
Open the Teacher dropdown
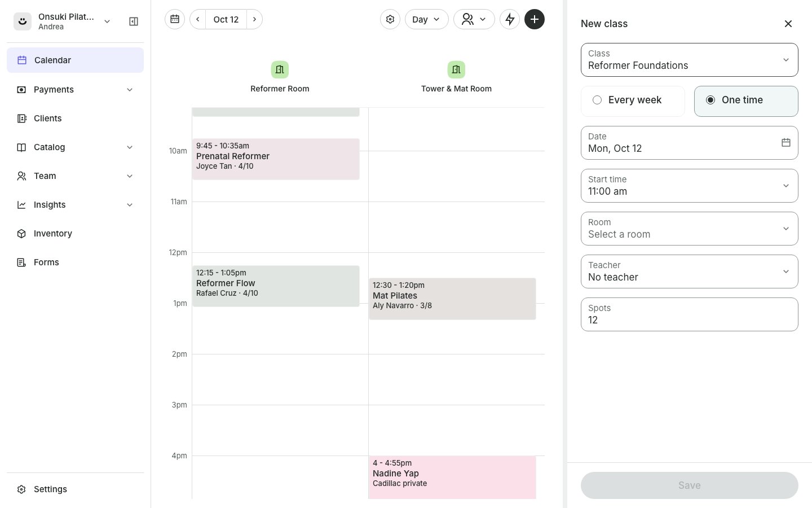click(690, 271)
